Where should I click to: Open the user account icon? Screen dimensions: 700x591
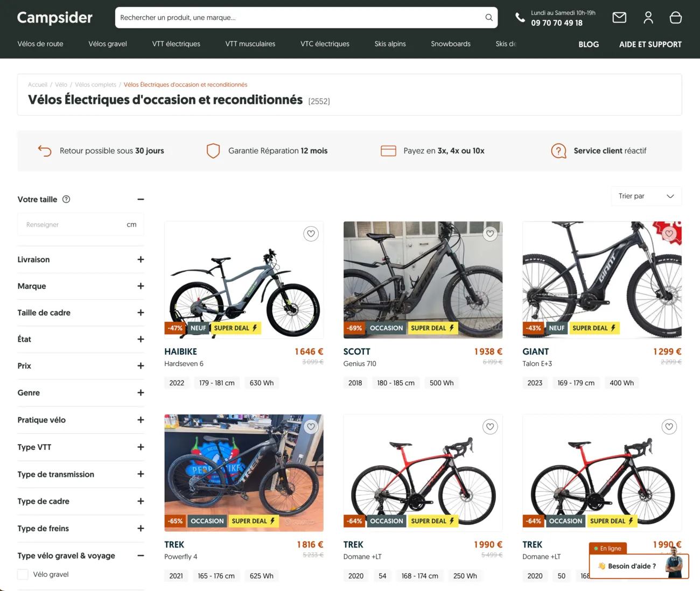coord(648,18)
